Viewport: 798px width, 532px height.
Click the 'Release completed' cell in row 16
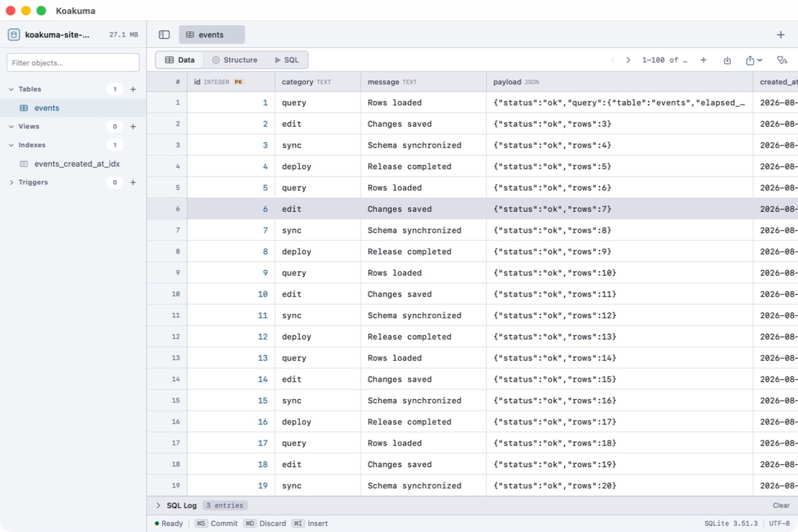[423, 422]
